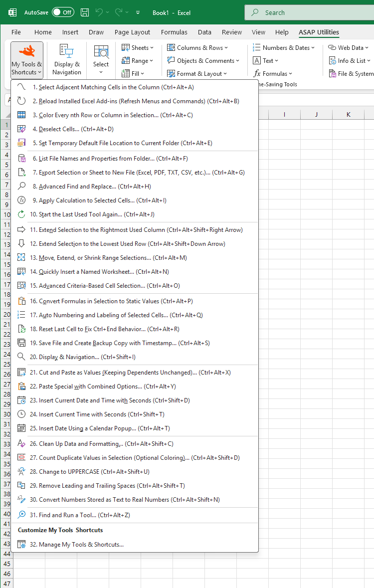
Task: Click the Cut and Paste as Values icon
Action: 21,373
